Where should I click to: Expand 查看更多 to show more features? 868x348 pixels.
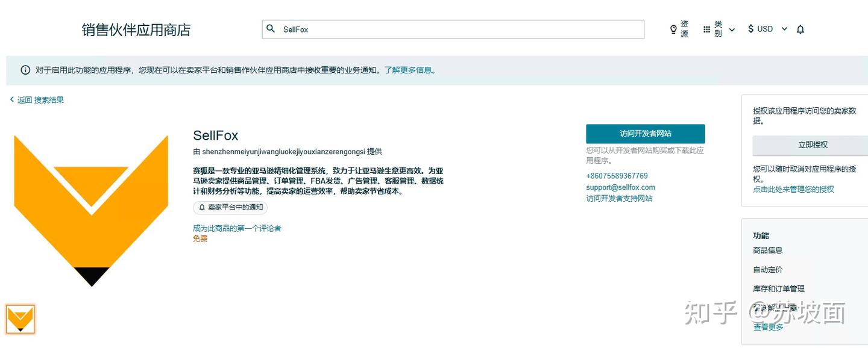point(768,327)
